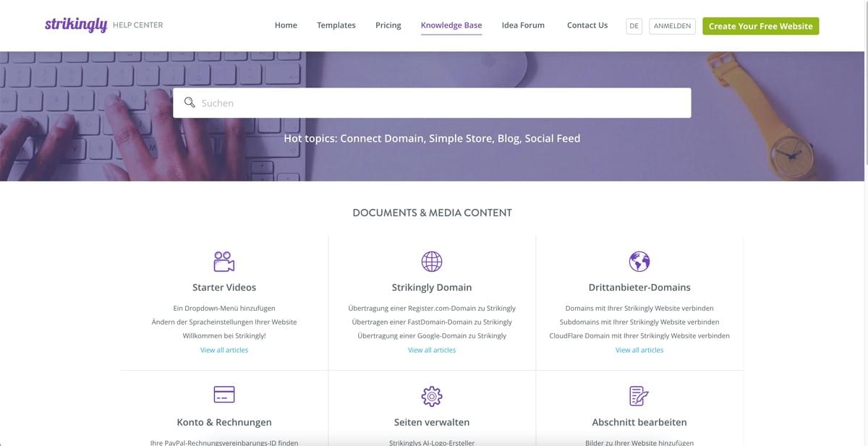Open Übertragen einer FastDomain-Domain article

[x=432, y=322]
